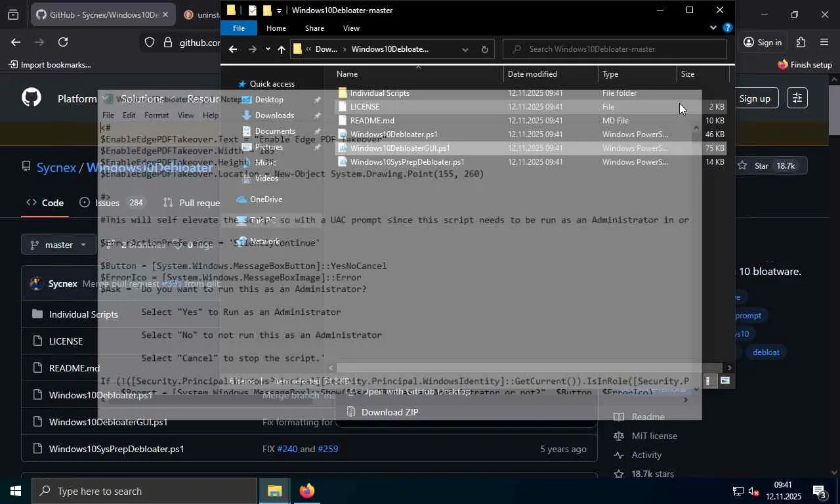Click Import bookmarks in Firefox bookmarks bar
The width and height of the screenshot is (840, 504).
(50, 65)
